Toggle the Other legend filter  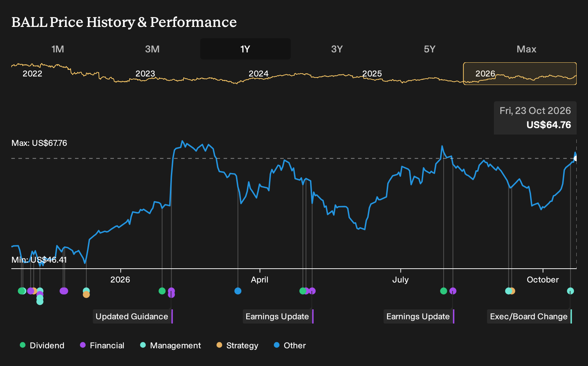290,345
